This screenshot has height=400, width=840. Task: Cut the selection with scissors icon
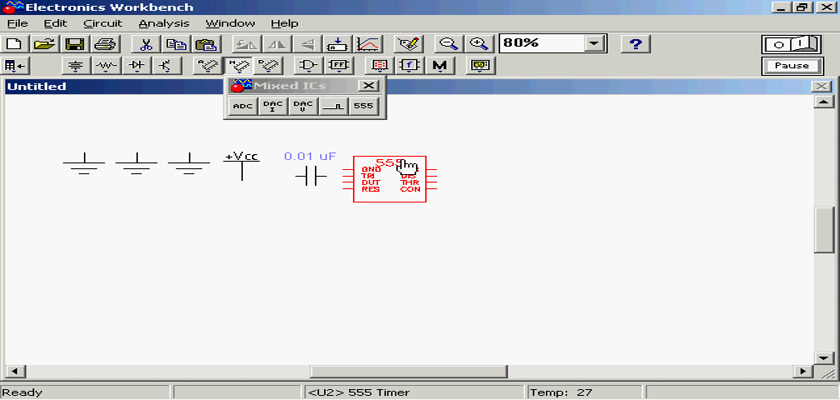145,44
